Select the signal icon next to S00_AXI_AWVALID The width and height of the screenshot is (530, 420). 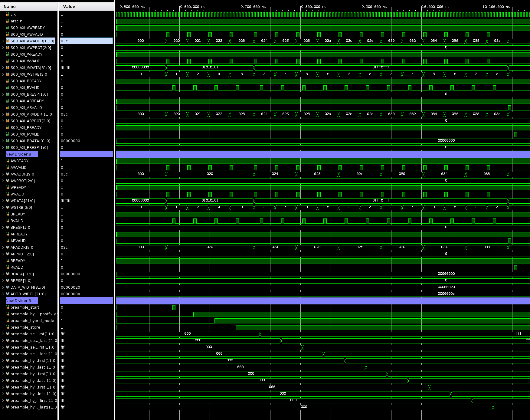point(7,34)
